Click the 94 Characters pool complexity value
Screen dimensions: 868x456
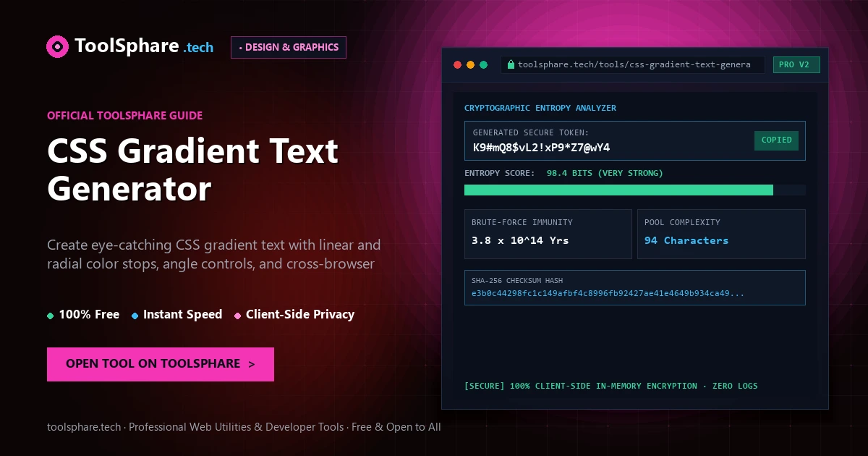(x=686, y=240)
